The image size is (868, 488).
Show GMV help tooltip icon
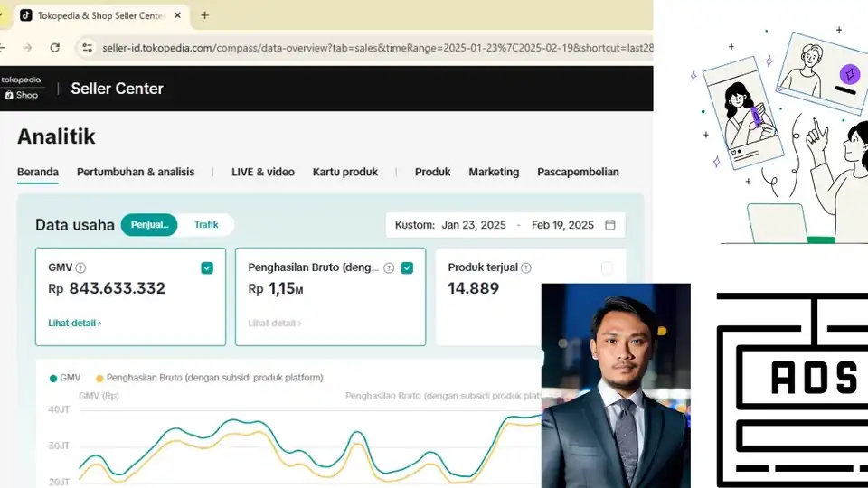[80, 268]
